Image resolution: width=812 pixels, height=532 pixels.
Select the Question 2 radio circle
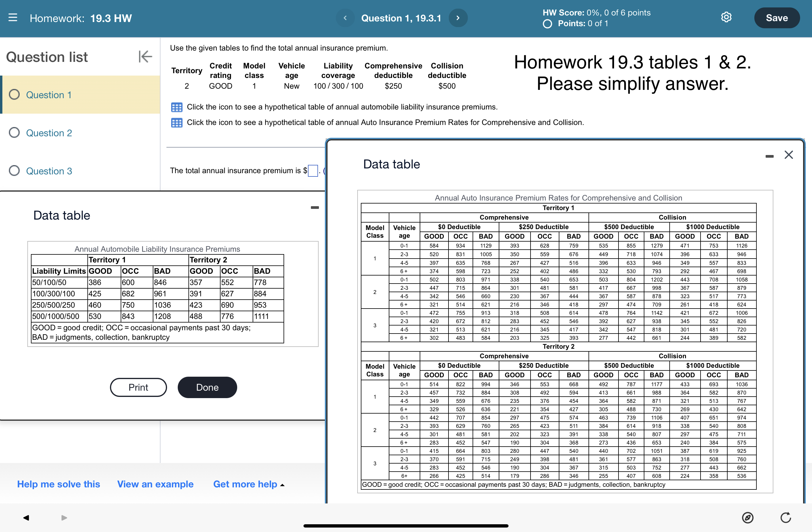(x=14, y=132)
